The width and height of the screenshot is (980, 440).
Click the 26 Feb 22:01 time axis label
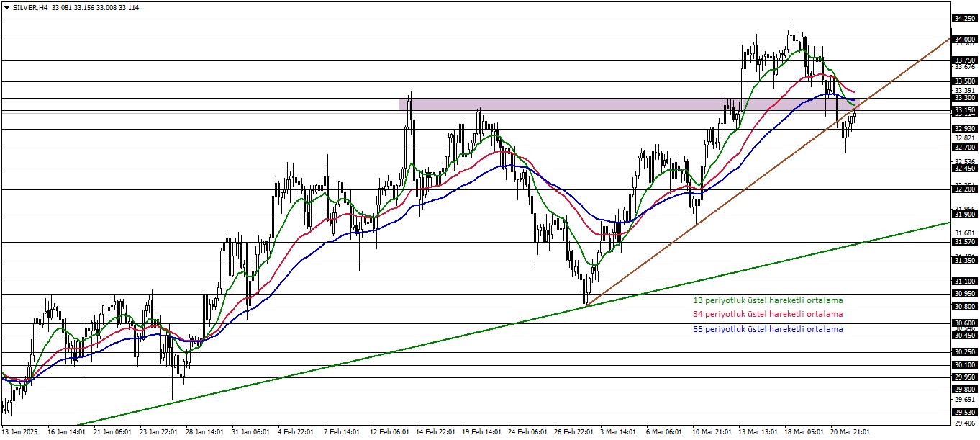(573, 432)
